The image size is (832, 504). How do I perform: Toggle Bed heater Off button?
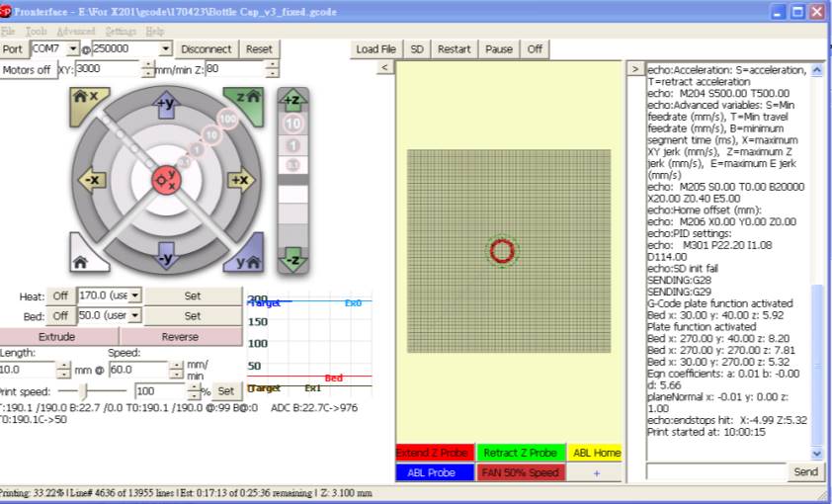point(60,316)
